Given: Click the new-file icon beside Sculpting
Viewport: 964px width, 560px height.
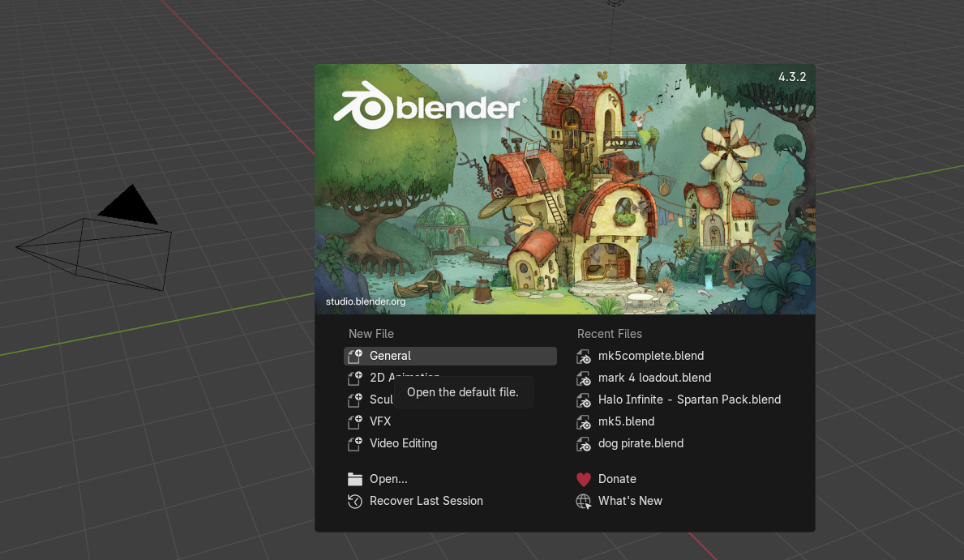Looking at the screenshot, I should click(x=355, y=400).
